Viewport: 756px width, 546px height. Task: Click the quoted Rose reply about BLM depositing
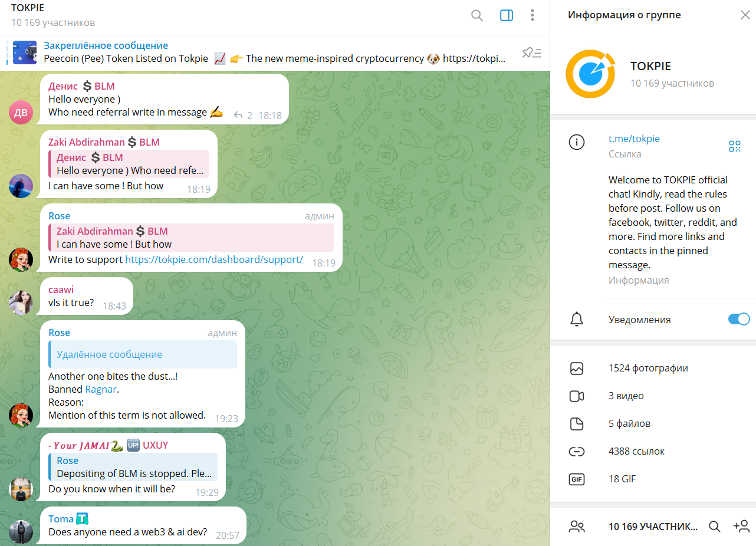133,467
